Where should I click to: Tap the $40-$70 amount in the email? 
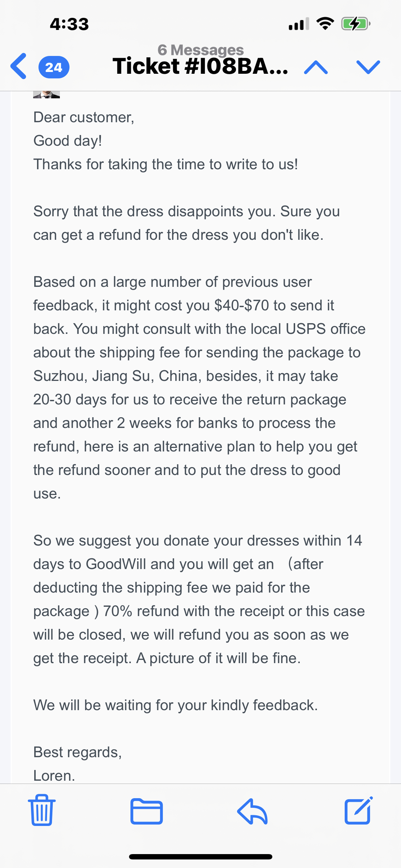click(x=241, y=305)
